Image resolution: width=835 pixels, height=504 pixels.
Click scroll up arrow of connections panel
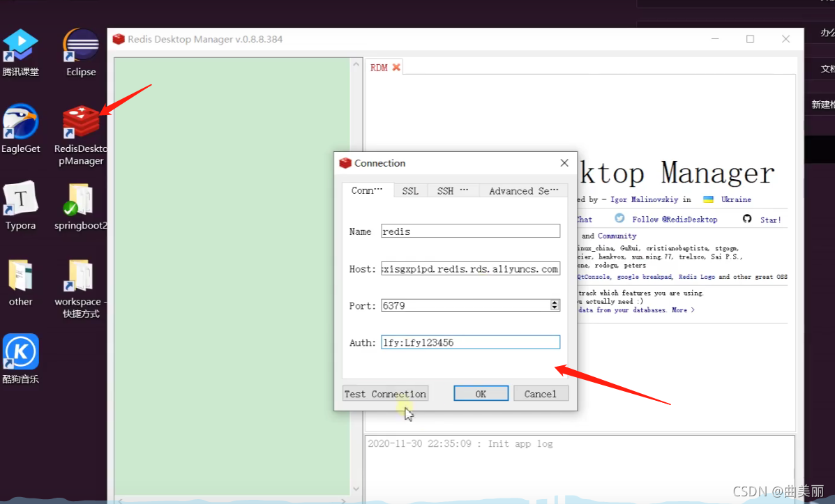click(356, 64)
